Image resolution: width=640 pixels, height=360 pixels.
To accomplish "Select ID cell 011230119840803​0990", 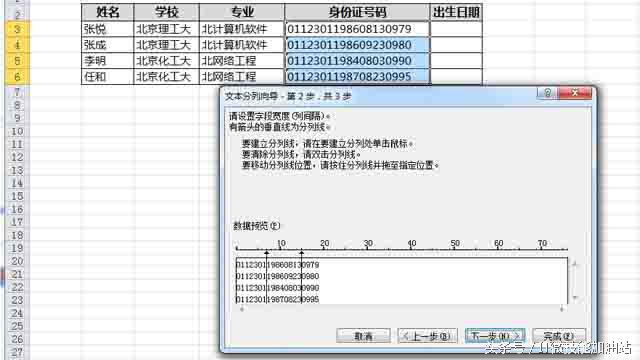I will point(357,61).
